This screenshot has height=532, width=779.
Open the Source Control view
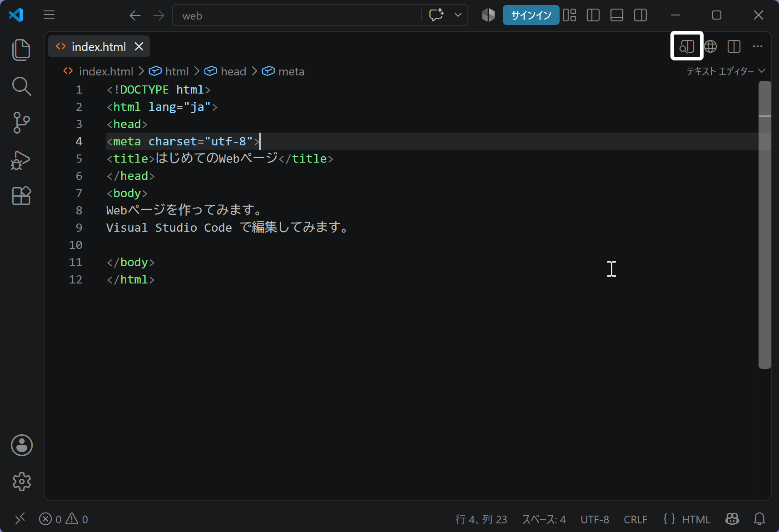[21, 123]
